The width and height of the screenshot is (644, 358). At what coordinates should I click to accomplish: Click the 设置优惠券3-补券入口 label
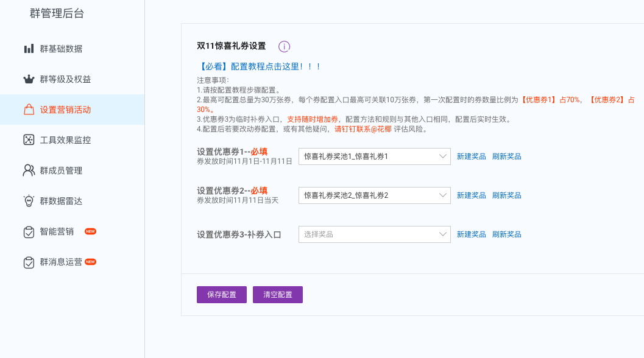coord(239,234)
